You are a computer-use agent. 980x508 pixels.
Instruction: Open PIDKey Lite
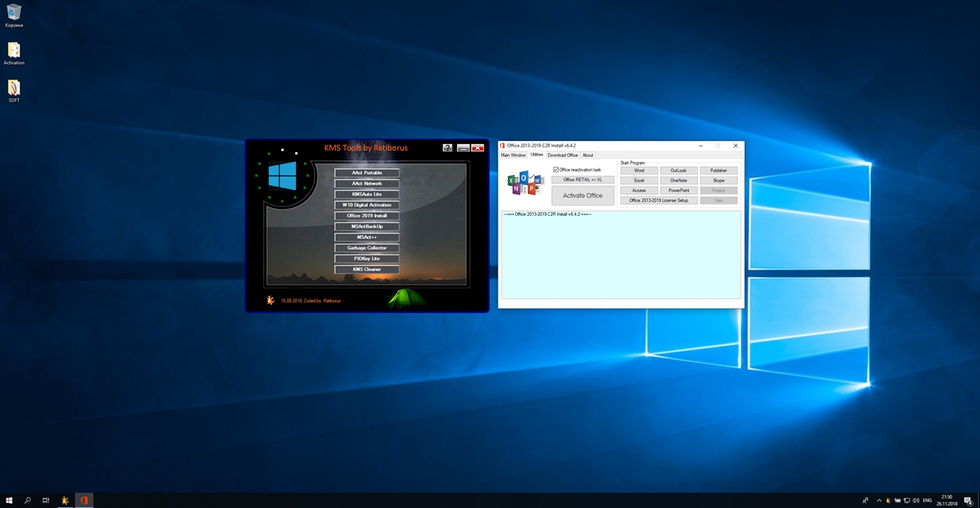(367, 259)
